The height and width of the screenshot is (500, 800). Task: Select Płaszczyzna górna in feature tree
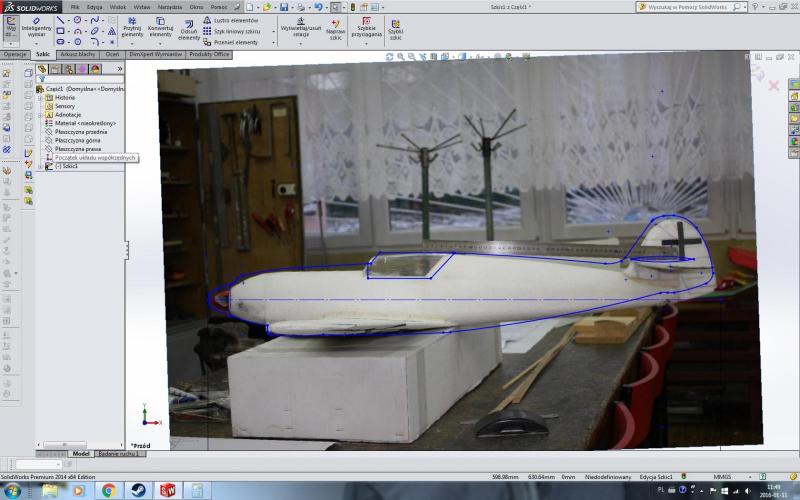coord(78,141)
